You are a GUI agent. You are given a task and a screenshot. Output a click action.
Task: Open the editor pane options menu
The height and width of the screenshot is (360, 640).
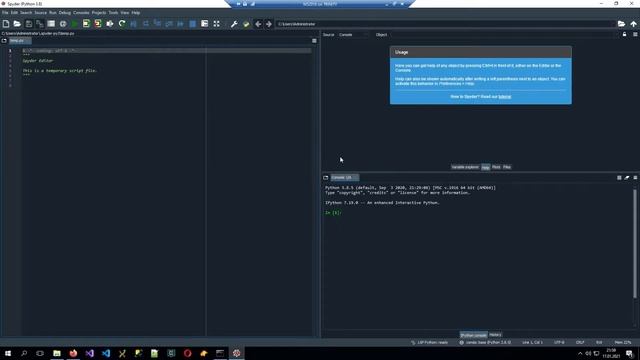pos(314,41)
